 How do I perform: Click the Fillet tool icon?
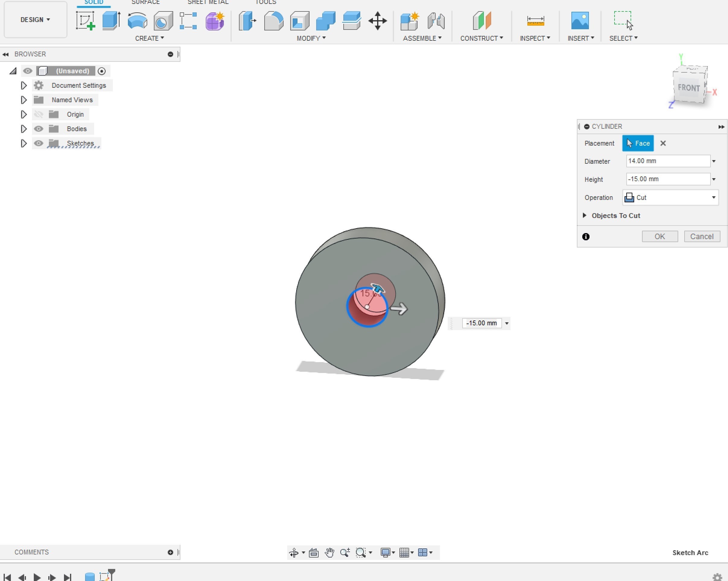[274, 21]
